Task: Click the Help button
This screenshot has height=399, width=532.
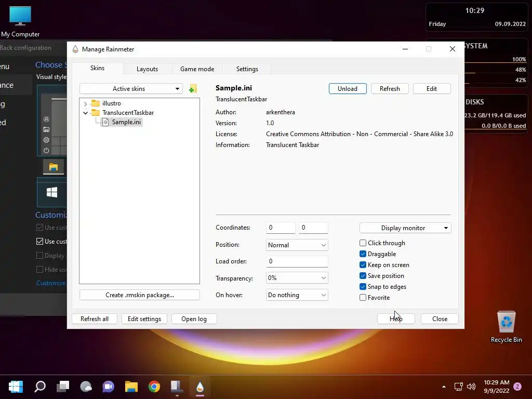Action: coord(395,319)
